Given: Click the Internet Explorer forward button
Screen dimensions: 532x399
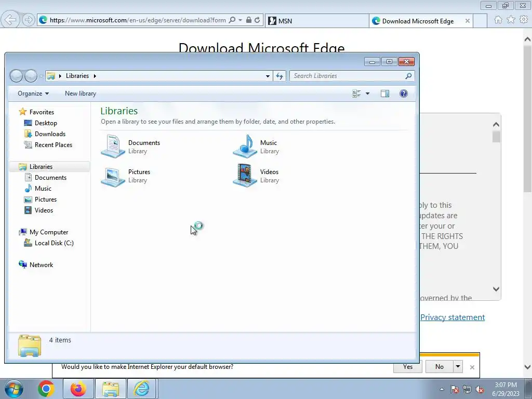Looking at the screenshot, I should pyautogui.click(x=29, y=20).
